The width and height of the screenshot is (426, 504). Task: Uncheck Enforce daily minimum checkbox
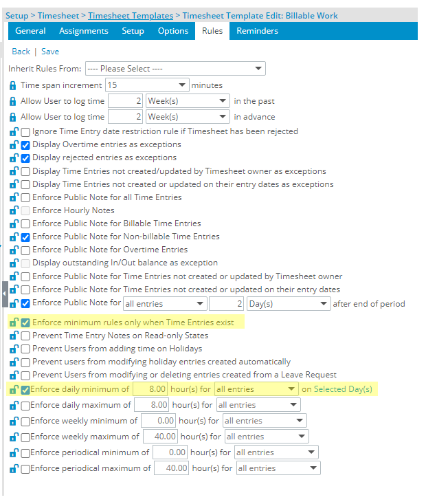point(25,391)
